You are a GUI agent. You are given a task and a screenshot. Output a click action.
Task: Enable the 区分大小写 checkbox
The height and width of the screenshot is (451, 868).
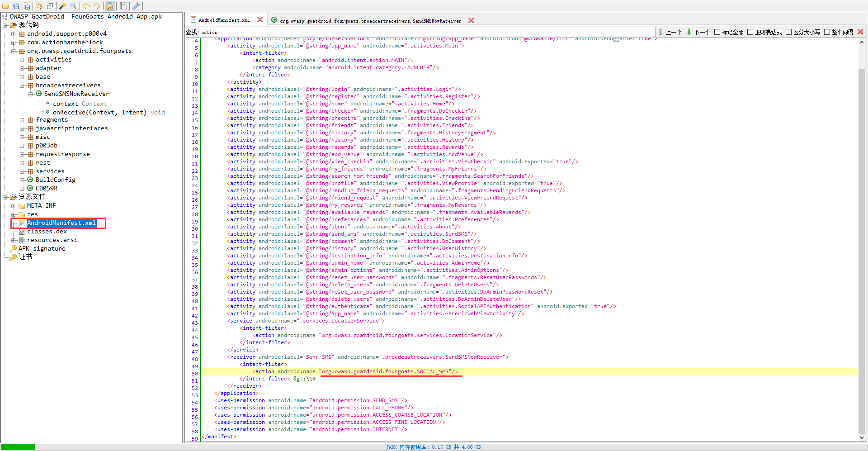(788, 32)
